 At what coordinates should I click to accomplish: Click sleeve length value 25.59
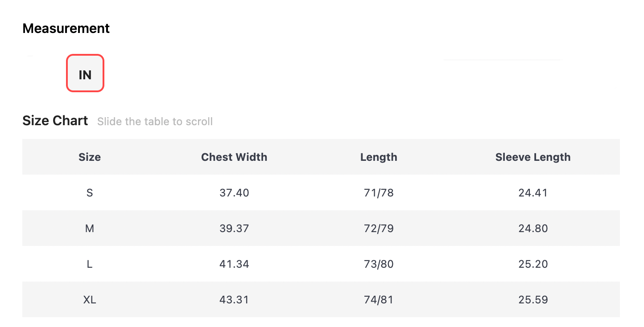coord(533,299)
